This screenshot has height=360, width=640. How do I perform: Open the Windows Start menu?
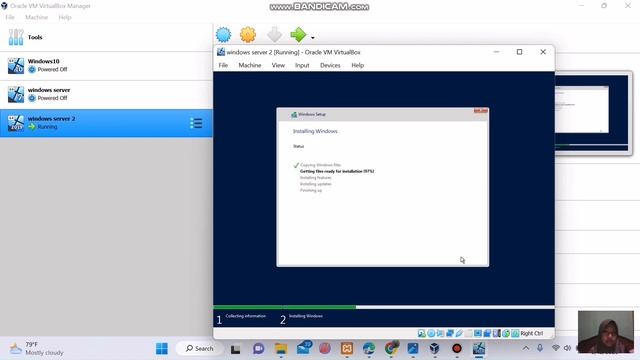pyautogui.click(x=162, y=349)
